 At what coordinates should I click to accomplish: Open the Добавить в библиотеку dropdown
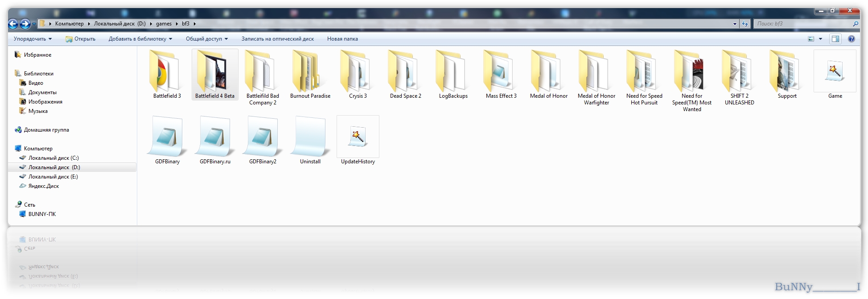140,39
